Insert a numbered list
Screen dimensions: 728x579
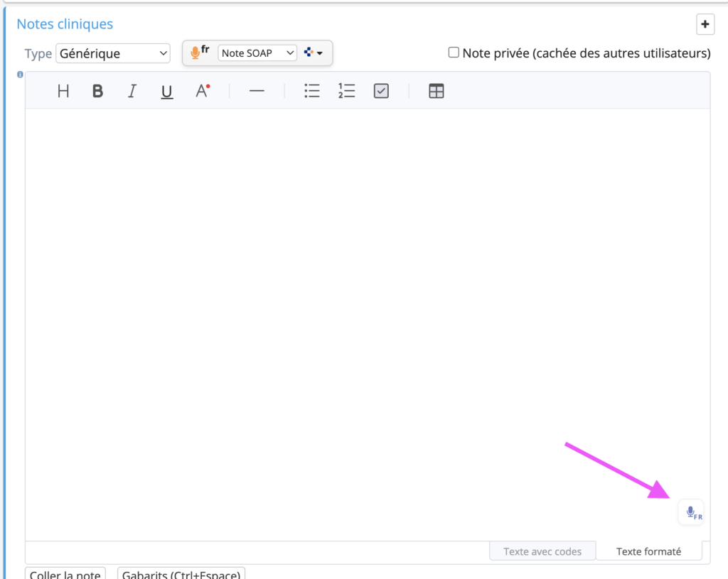pyautogui.click(x=346, y=91)
